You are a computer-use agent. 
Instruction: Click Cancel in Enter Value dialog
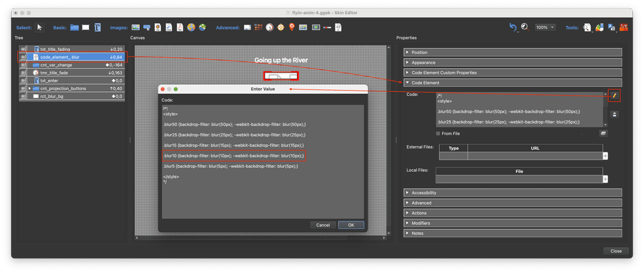[x=323, y=225]
